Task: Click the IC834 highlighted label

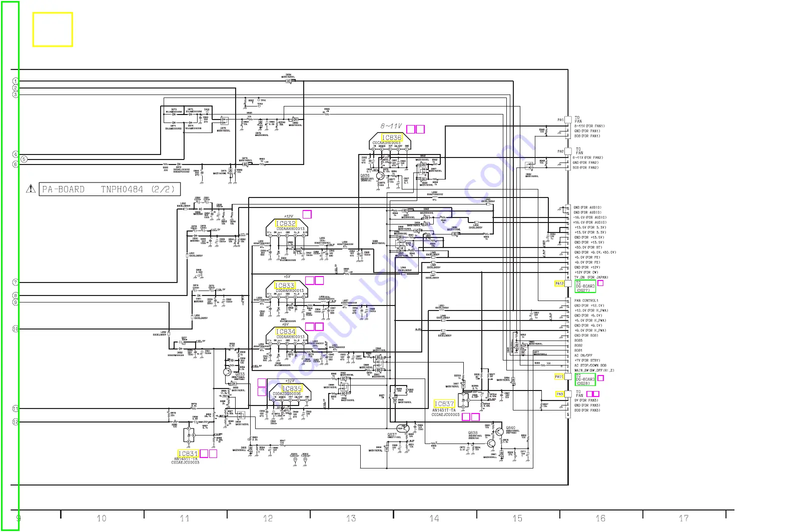Action: (286, 331)
